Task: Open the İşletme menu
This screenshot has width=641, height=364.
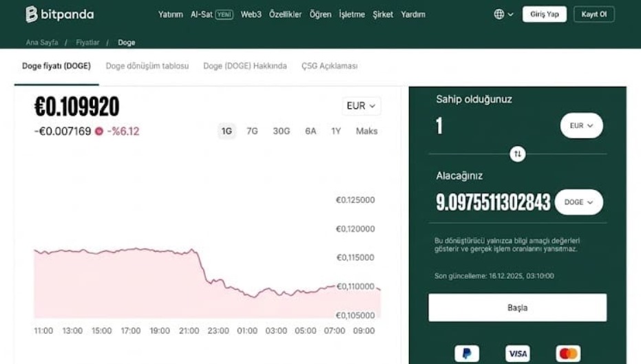Action: (x=352, y=14)
